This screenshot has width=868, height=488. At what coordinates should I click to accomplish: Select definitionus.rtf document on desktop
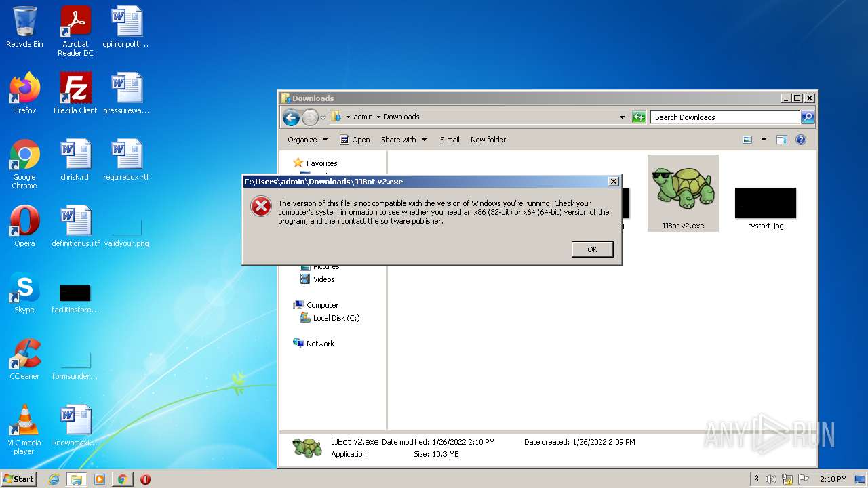pos(75,226)
